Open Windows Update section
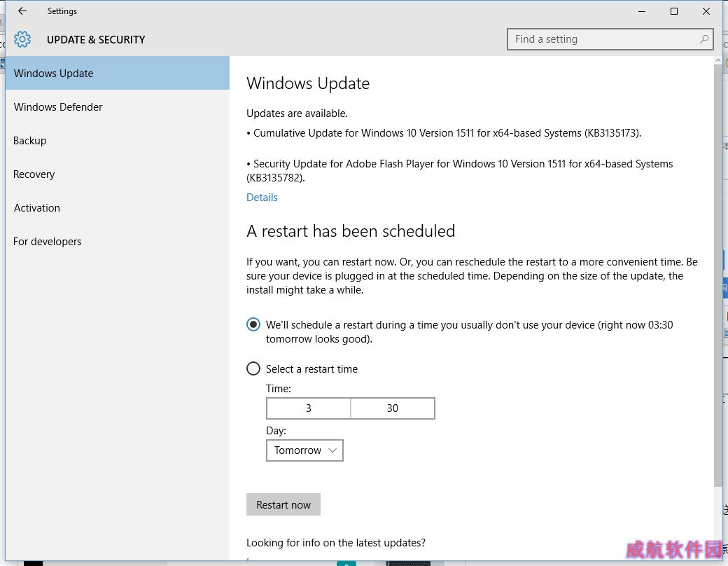This screenshot has height=566, width=728. (x=118, y=73)
